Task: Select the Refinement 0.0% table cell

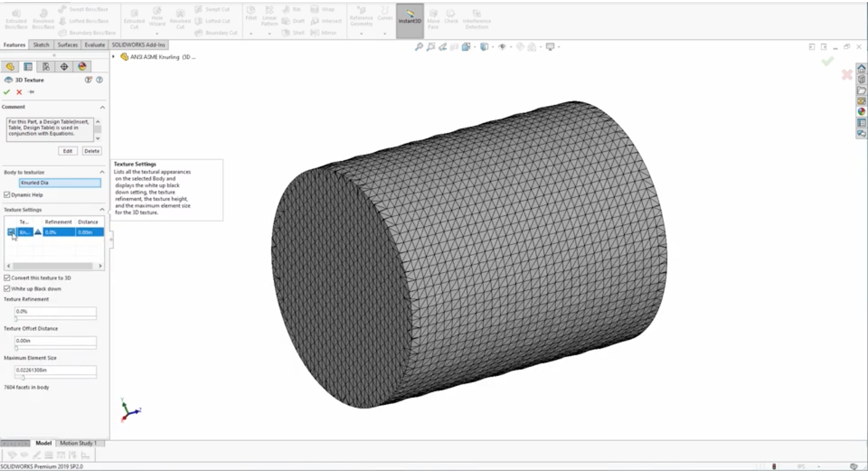Action: pos(59,232)
